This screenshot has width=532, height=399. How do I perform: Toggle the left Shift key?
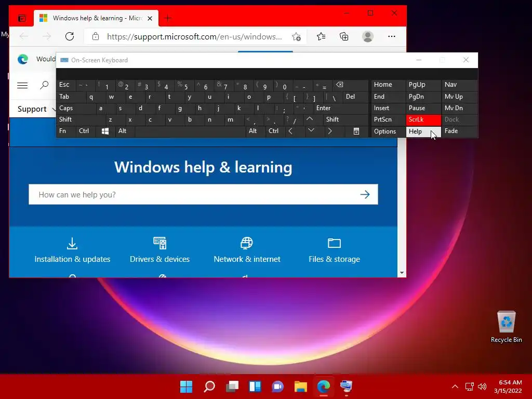click(81, 119)
